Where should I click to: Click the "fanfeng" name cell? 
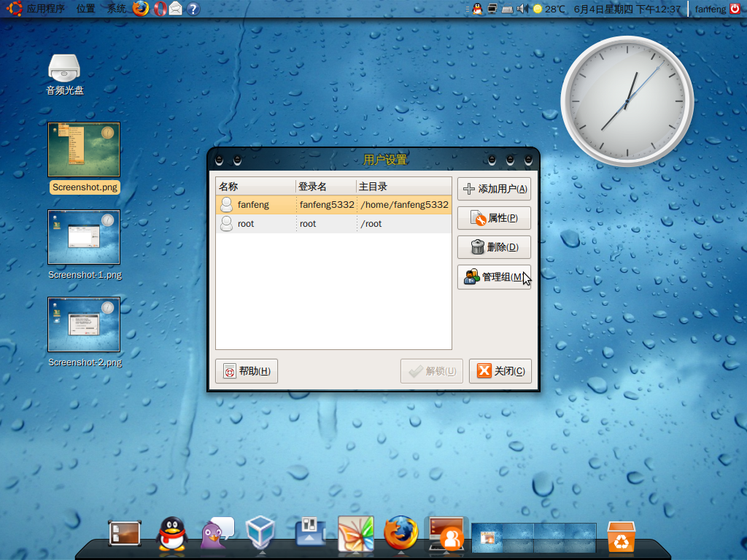pyautogui.click(x=253, y=205)
